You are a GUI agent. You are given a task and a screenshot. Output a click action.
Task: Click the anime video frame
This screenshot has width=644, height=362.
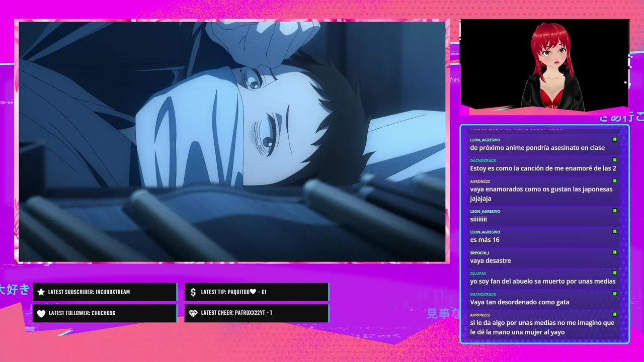232,141
